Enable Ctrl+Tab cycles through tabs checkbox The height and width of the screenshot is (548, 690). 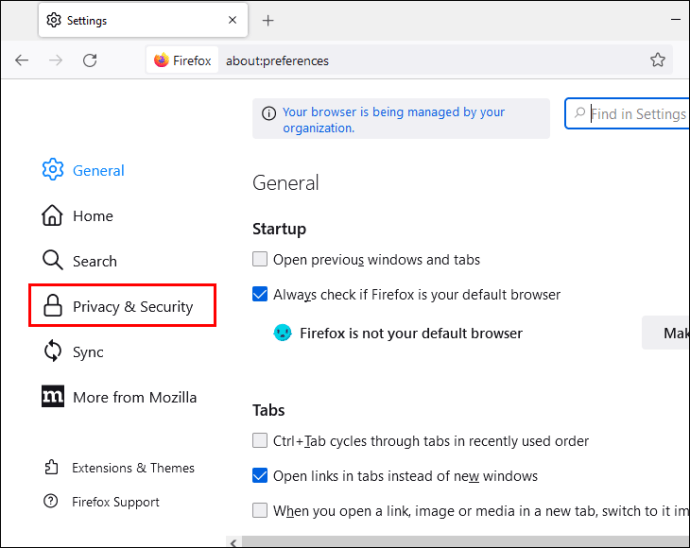pos(260,440)
